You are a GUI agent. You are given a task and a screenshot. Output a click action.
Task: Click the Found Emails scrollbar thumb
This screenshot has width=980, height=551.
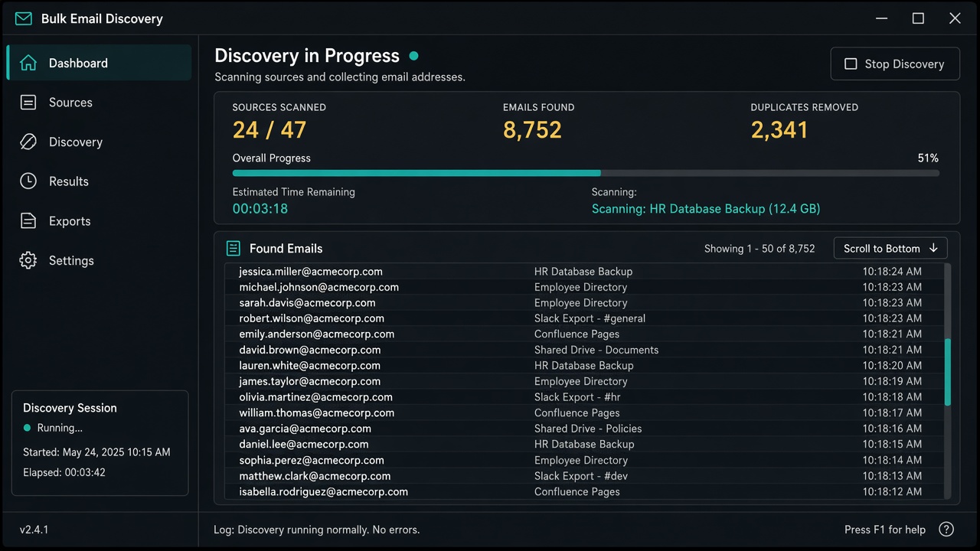click(948, 372)
